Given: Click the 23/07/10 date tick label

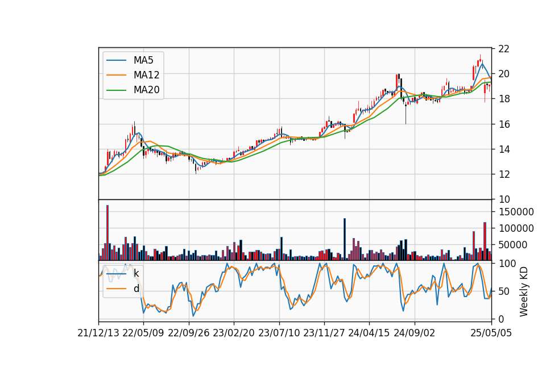Looking at the screenshot, I should tap(279, 333).
